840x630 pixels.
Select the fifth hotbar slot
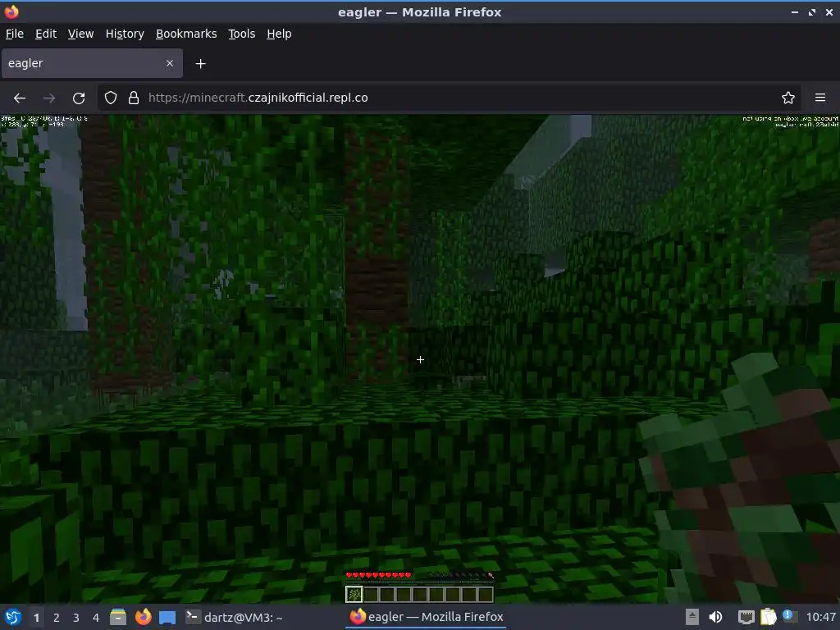[x=420, y=594]
